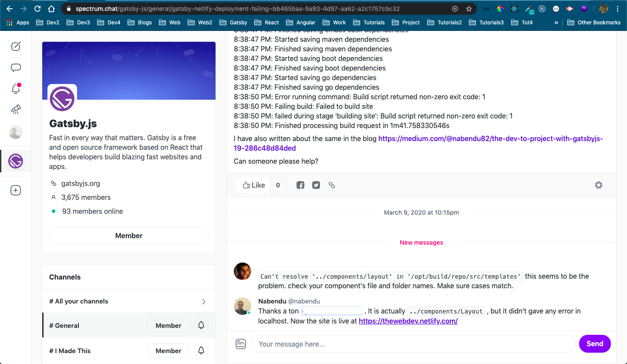The height and width of the screenshot is (364, 627).
Task: Reload the page
Action: click(37, 9)
